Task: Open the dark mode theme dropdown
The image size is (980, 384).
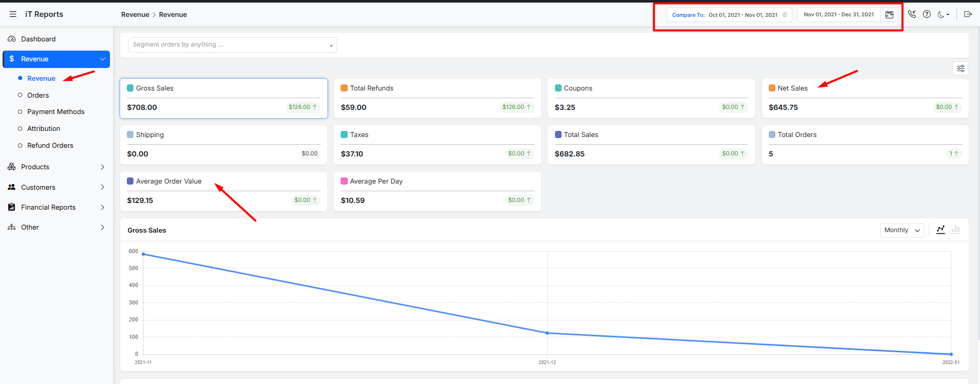Action: pyautogui.click(x=943, y=14)
